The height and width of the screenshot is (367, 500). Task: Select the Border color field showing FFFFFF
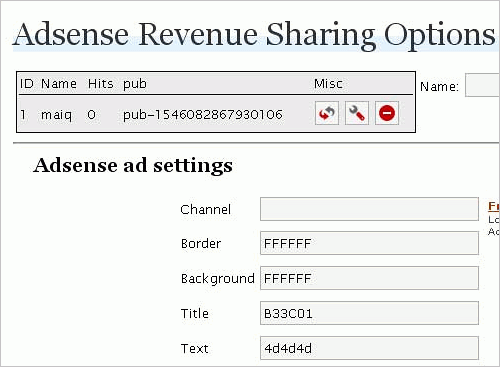point(369,243)
